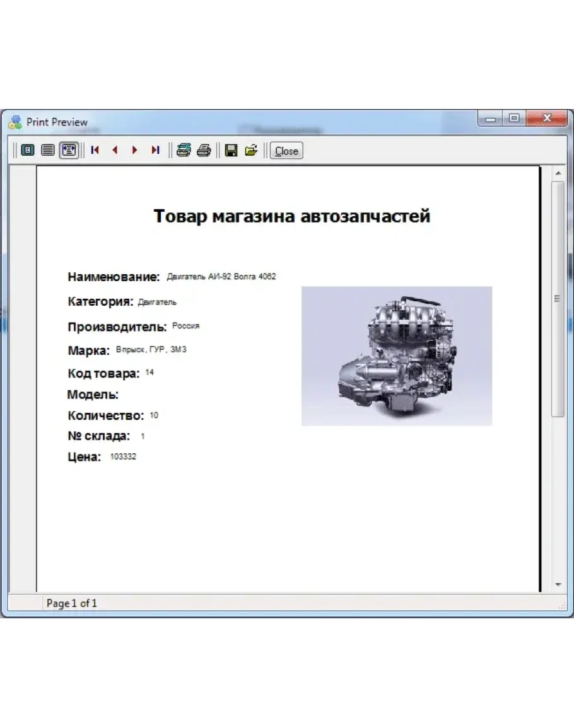
Task: Minimize the Print Preview window
Action: coord(489,118)
